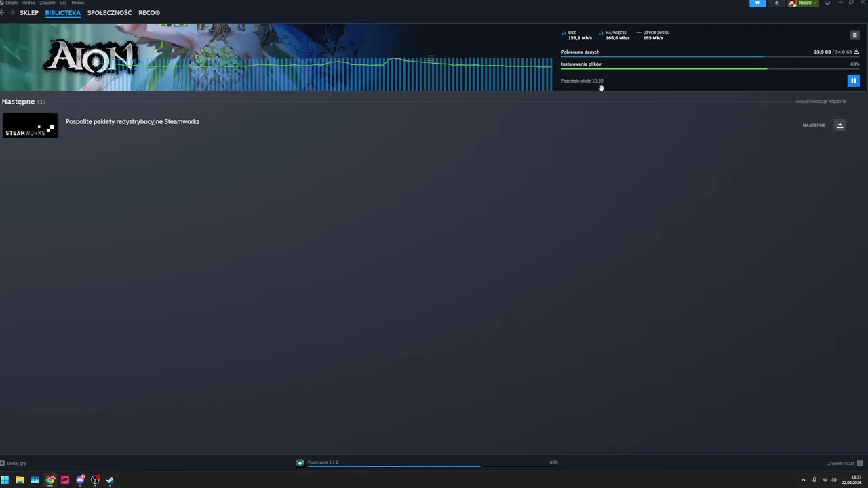Open the RECO® profile tab

pos(149,13)
